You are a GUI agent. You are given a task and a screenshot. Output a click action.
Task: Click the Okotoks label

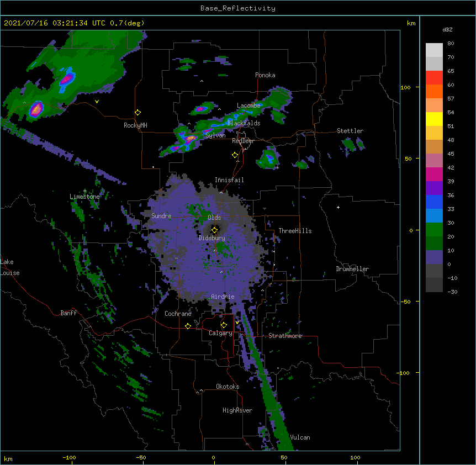tap(228, 387)
